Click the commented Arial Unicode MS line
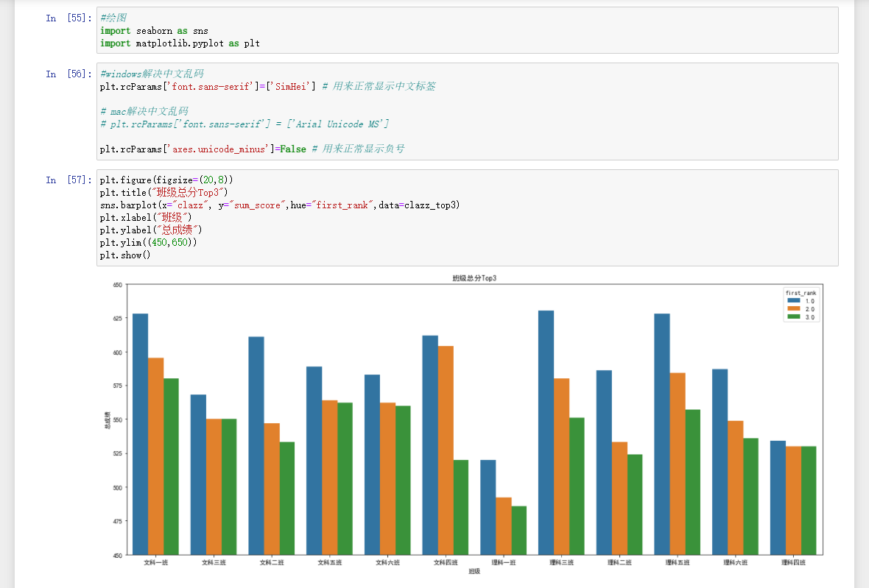The width and height of the screenshot is (869, 588). (244, 124)
